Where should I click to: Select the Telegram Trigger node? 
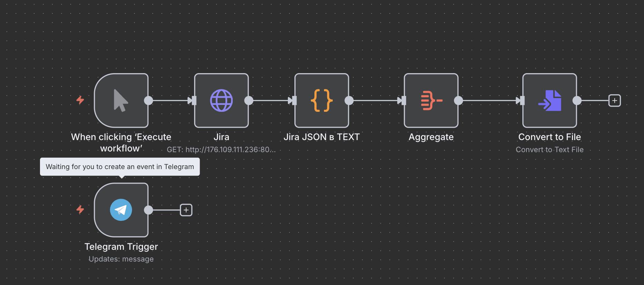point(121,210)
